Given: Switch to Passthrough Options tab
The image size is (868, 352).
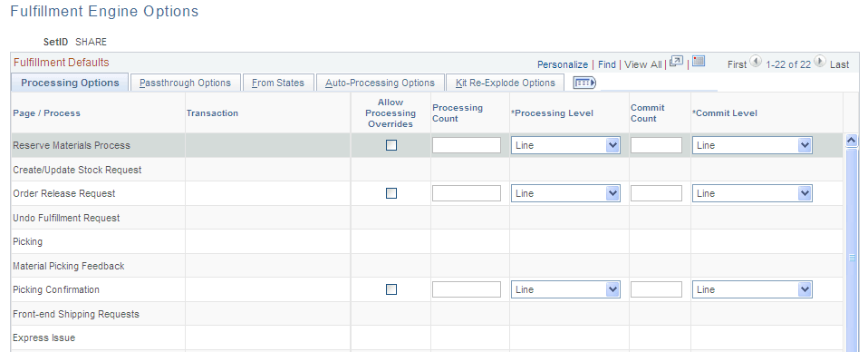Looking at the screenshot, I should coord(185,83).
